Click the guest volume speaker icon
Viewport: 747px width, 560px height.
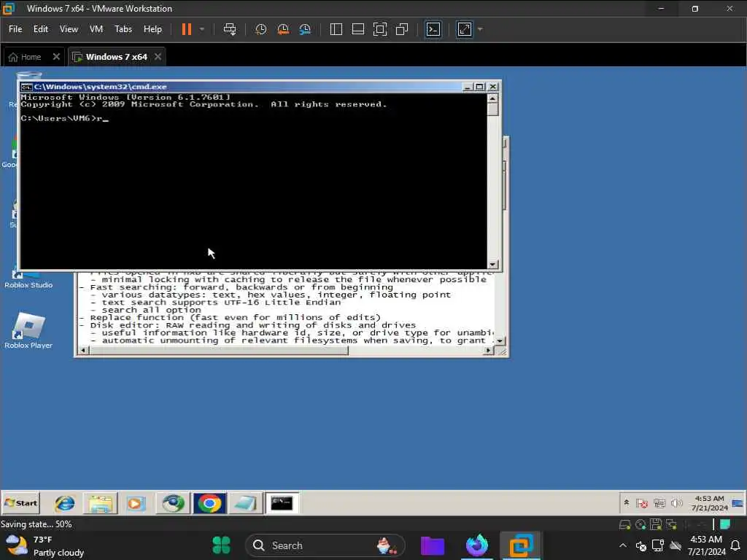(676, 503)
